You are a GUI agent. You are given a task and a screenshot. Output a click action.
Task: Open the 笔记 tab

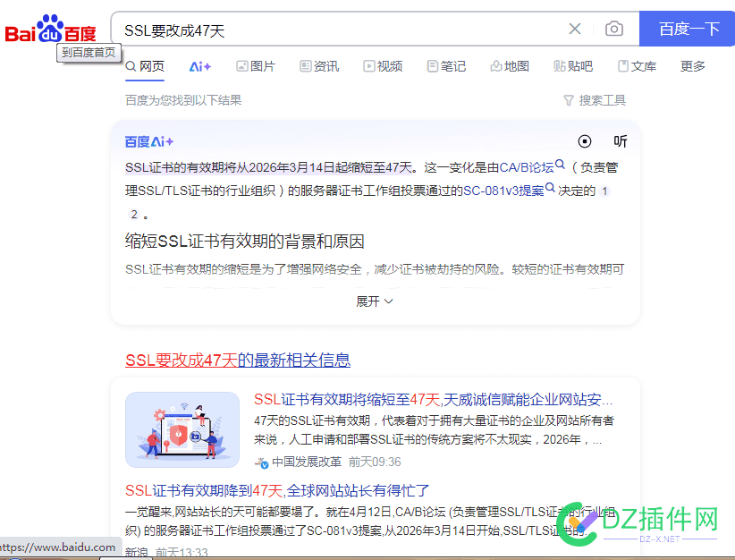pos(446,66)
